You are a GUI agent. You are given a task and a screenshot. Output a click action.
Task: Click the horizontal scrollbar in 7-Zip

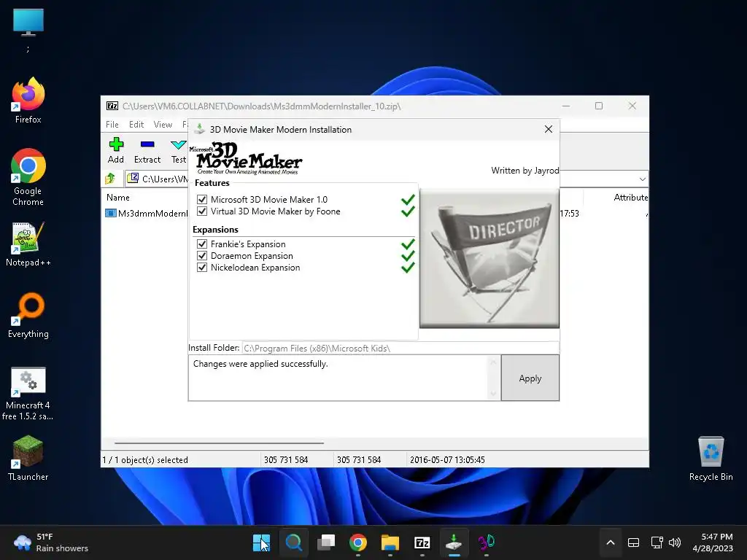tap(219, 443)
